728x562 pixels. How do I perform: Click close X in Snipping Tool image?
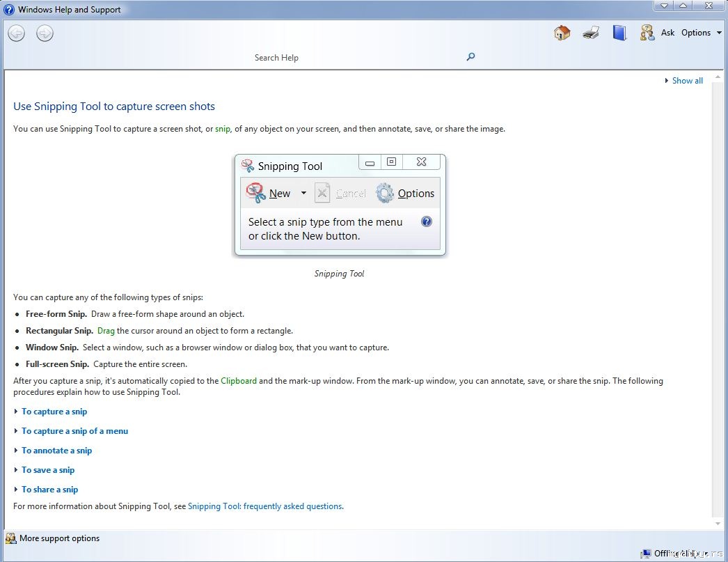pos(422,162)
